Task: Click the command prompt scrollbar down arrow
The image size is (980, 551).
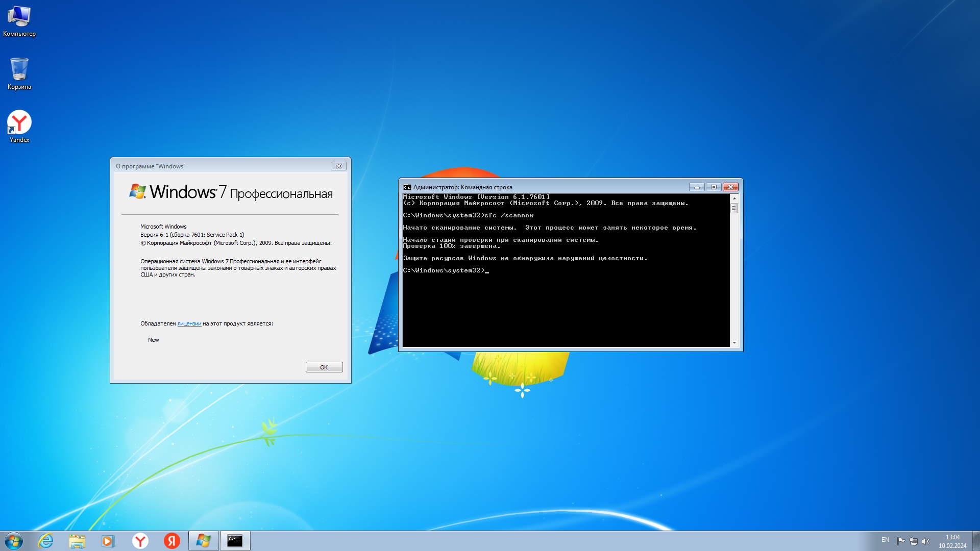Action: 734,343
